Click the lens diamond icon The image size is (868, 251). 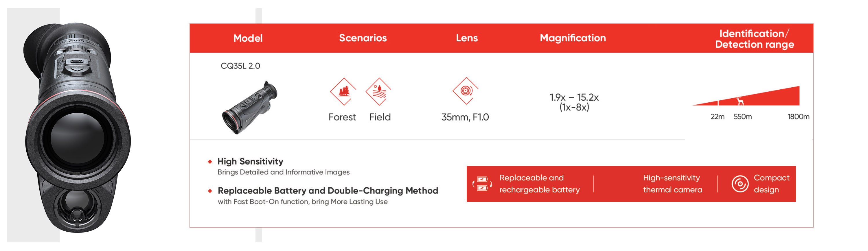tap(466, 91)
